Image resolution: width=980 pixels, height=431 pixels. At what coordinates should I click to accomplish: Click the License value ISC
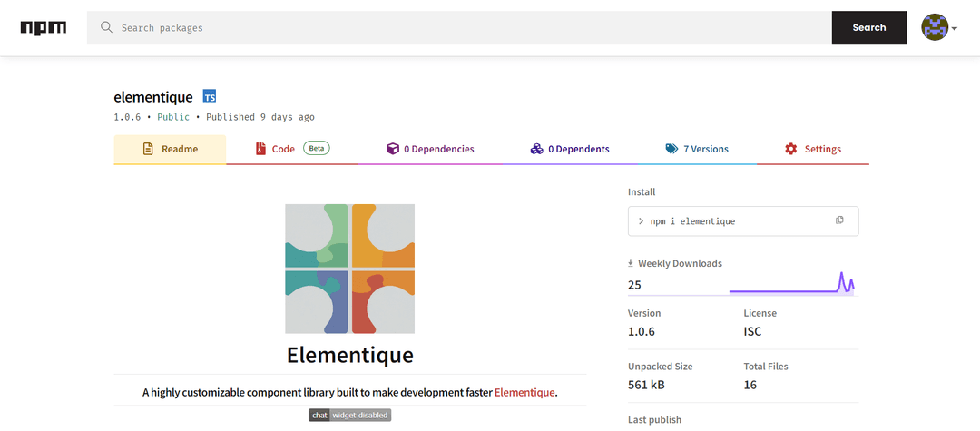[x=752, y=332]
